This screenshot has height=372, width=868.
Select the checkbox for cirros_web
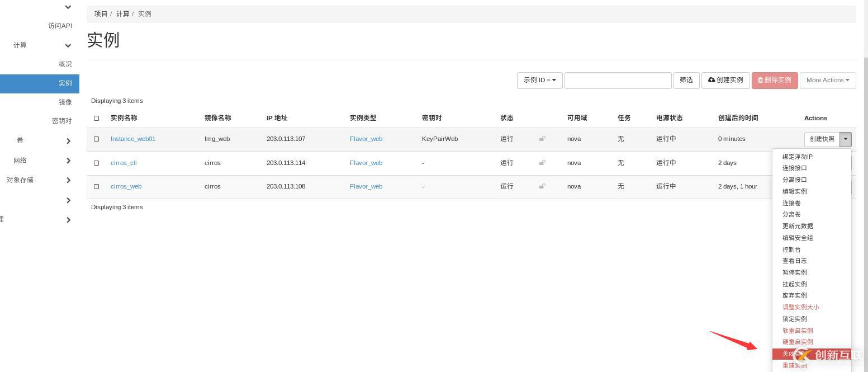tap(96, 186)
